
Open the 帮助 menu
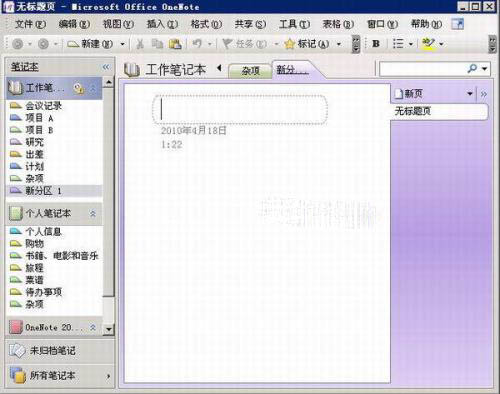[426, 24]
